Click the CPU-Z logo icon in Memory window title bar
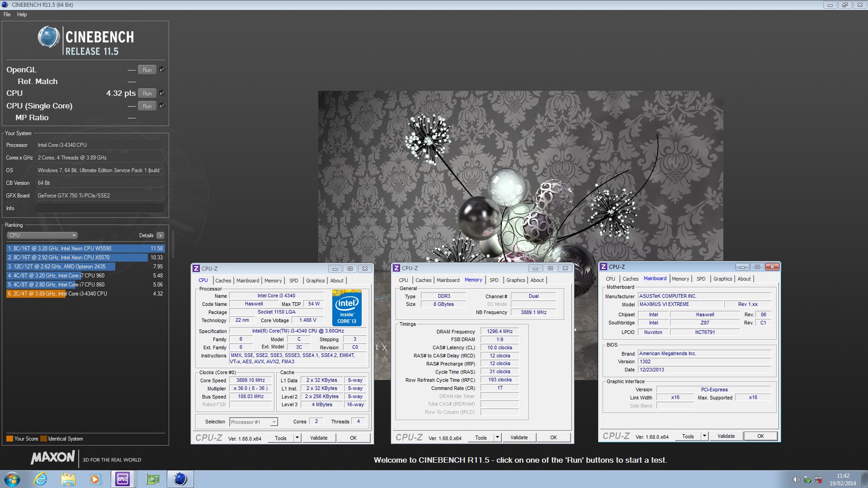 pos(396,268)
